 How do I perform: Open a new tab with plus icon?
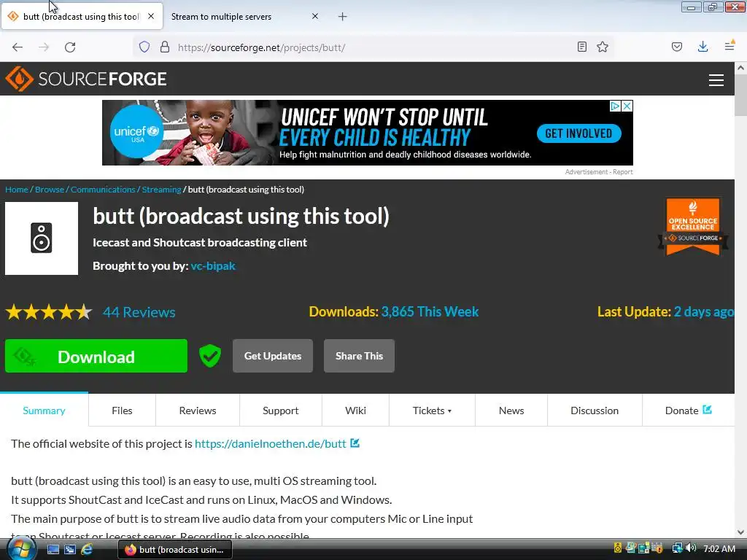coord(342,17)
